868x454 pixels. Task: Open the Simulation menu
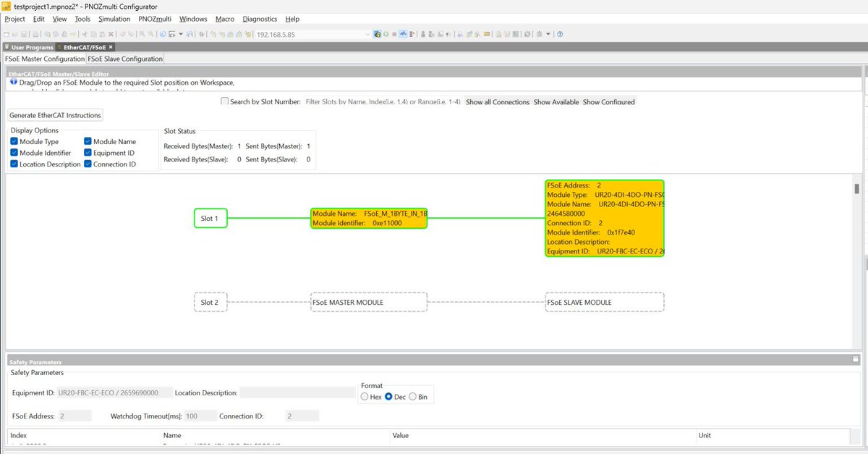pyautogui.click(x=114, y=19)
